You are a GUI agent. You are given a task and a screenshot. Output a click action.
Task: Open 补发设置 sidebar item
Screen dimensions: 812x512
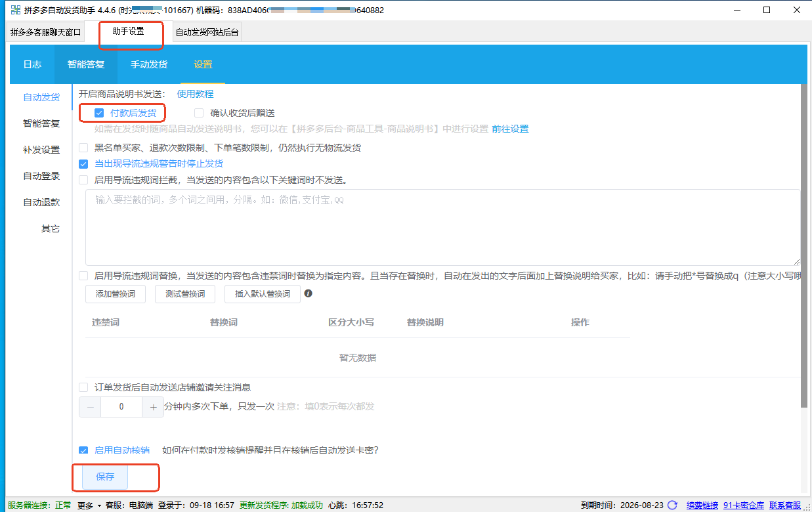41,150
